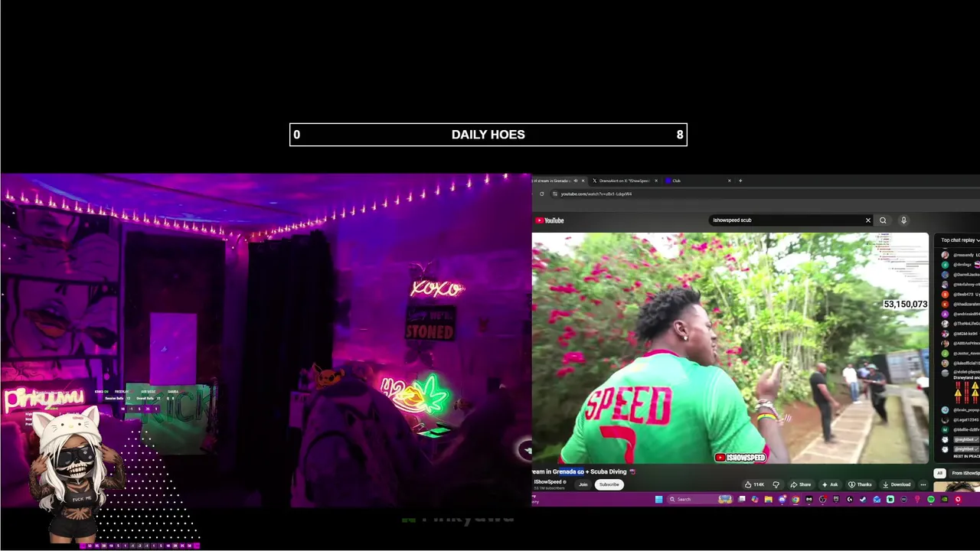980x551 pixels.
Task: Open Windows Start menu
Action: [658, 500]
